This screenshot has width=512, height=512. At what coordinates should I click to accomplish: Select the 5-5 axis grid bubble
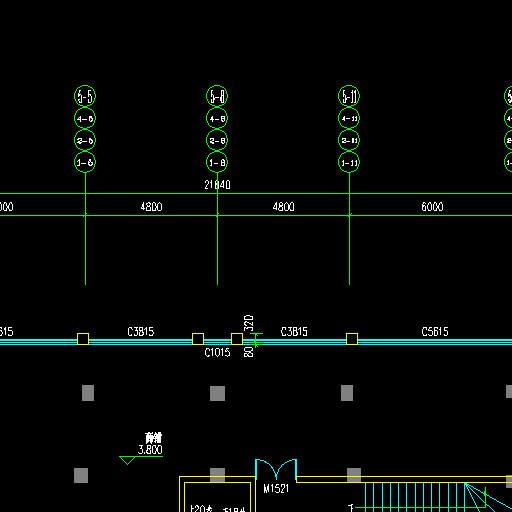coord(85,96)
